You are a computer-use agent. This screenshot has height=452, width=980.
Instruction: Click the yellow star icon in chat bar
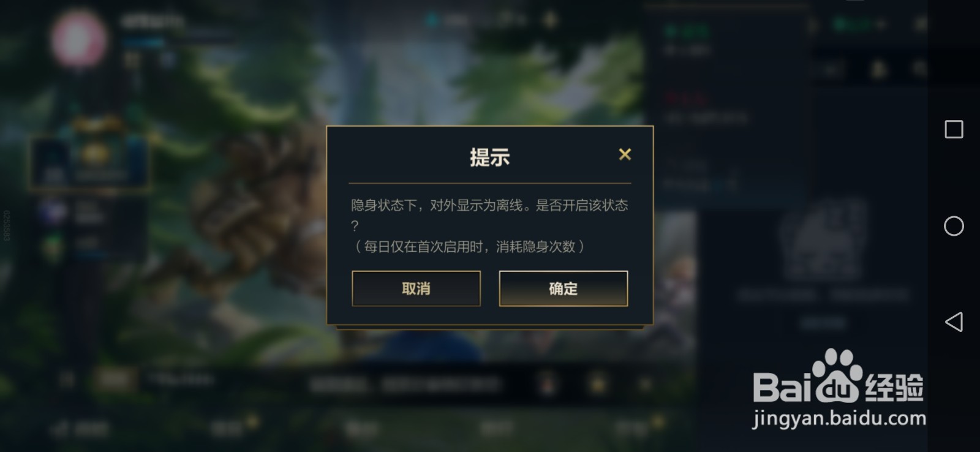click(x=597, y=384)
